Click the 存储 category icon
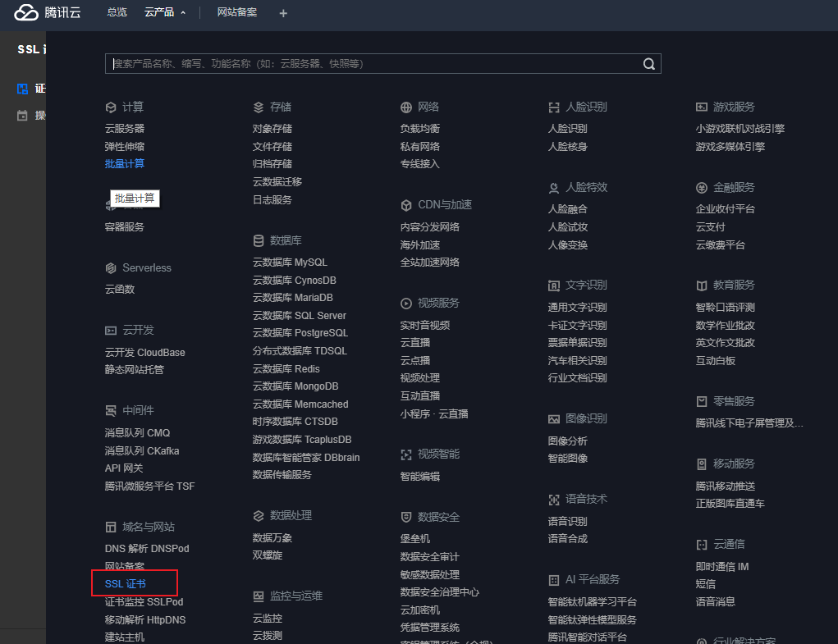Viewport: 838px width, 644px height. 259,107
